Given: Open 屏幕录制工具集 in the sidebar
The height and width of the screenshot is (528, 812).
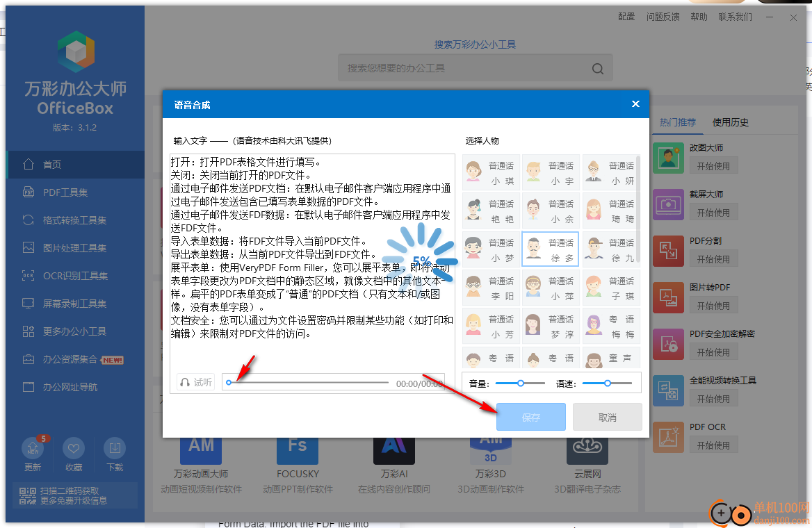Looking at the screenshot, I should [x=76, y=304].
